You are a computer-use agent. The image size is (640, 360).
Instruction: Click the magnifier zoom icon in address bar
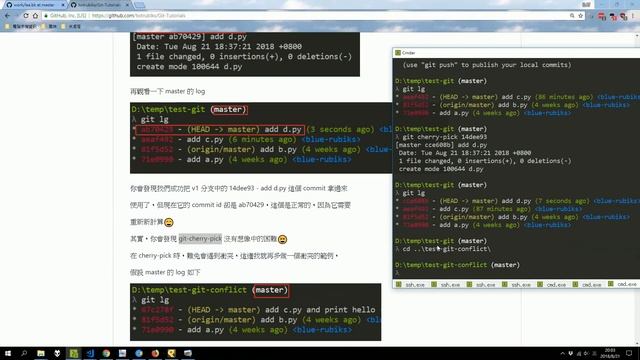pos(572,16)
